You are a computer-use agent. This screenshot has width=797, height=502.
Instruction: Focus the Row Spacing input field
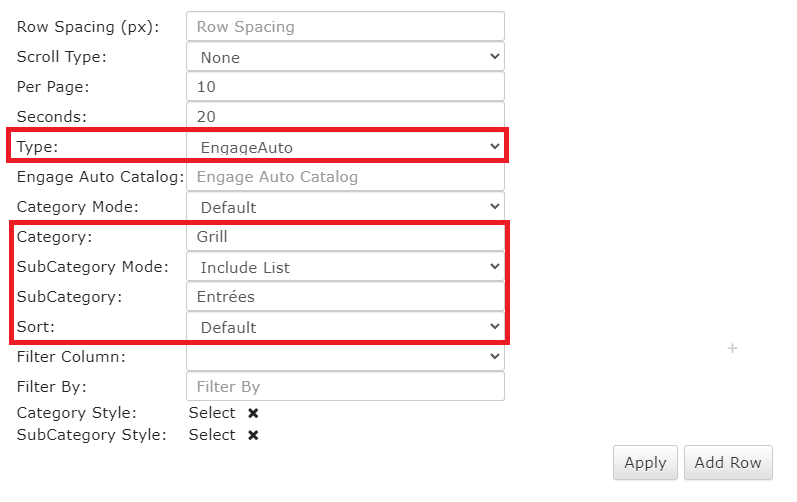point(345,27)
